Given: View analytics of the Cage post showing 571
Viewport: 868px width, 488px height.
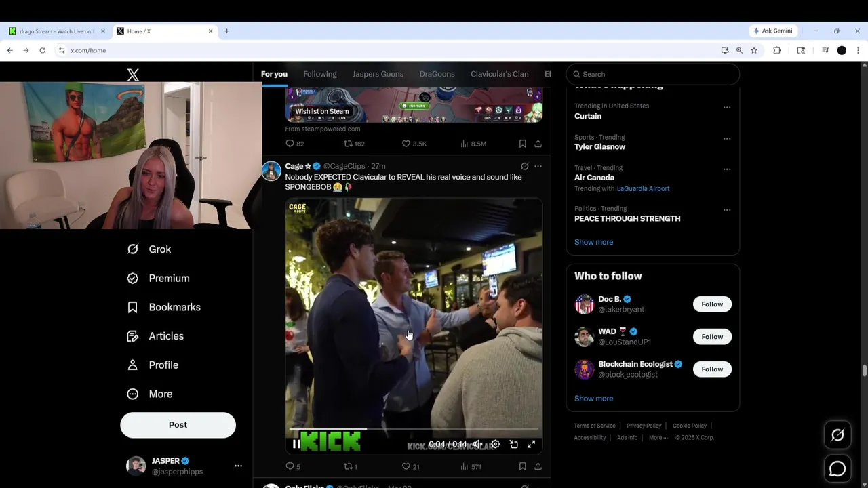Looking at the screenshot, I should [471, 466].
